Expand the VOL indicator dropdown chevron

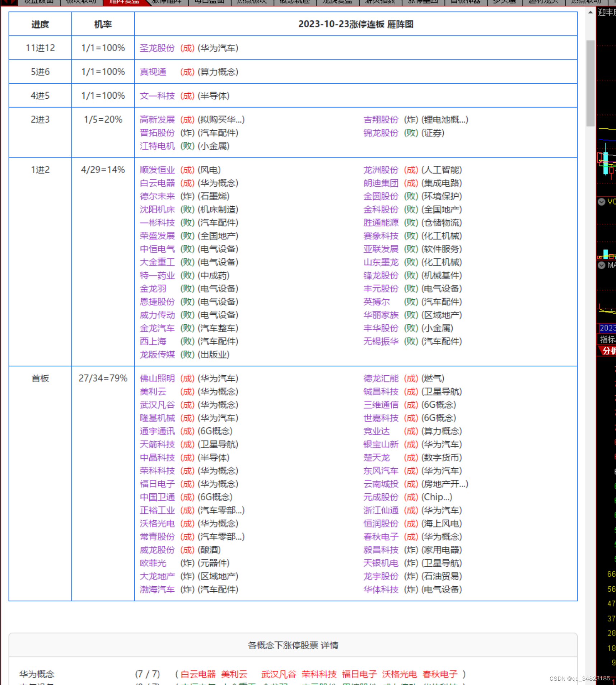click(x=602, y=202)
